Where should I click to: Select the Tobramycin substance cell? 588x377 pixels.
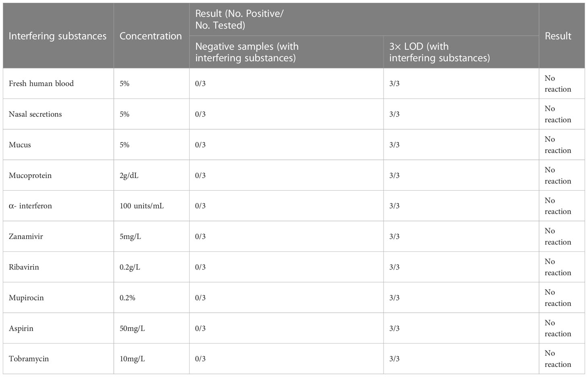(58, 359)
